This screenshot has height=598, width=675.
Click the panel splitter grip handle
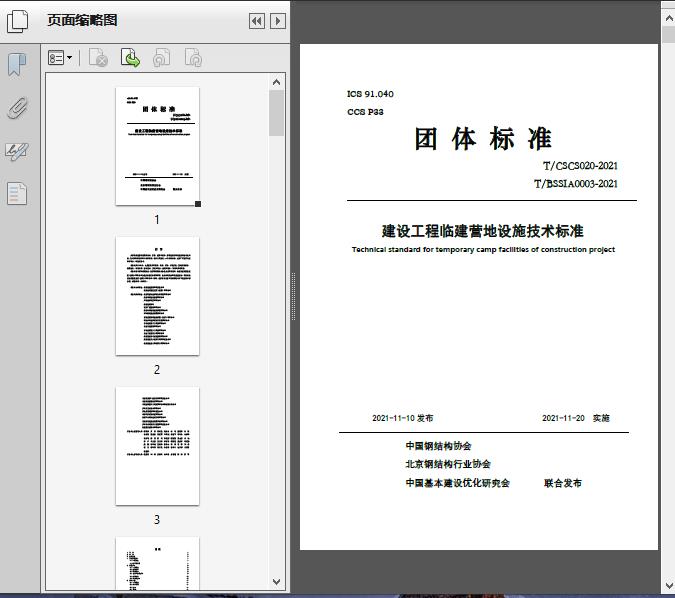click(x=293, y=298)
